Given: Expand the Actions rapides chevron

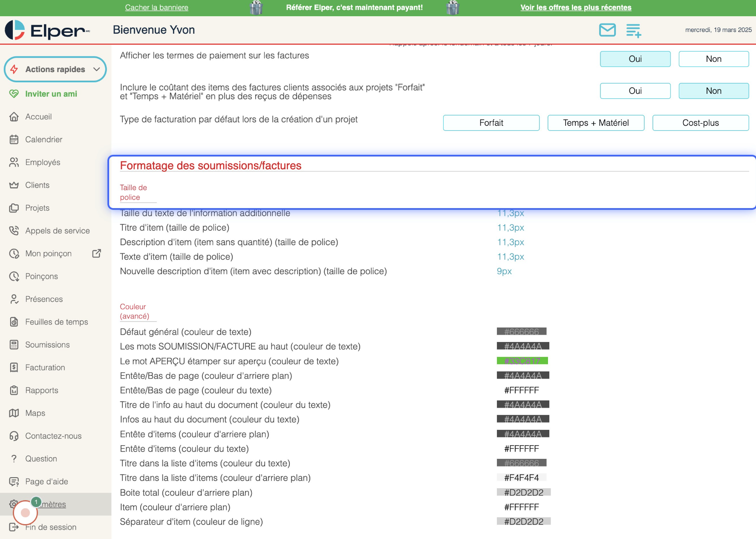Looking at the screenshot, I should (97, 69).
